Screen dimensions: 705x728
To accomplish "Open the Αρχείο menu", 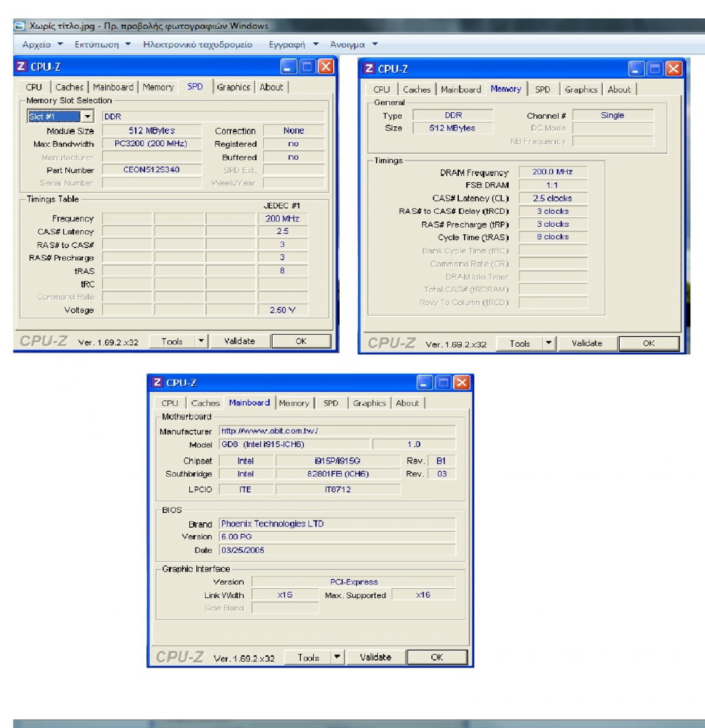I will 43,44.
